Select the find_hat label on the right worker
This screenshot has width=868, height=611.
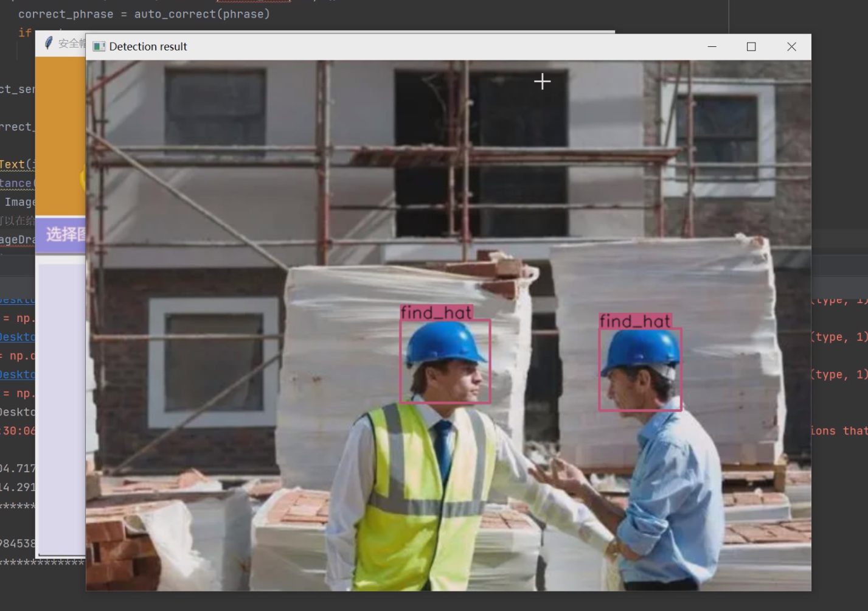point(635,321)
